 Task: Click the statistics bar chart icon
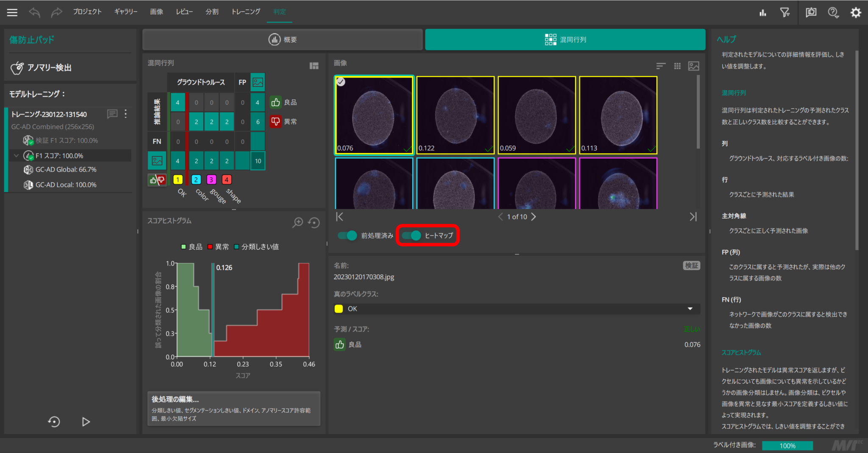tap(763, 13)
